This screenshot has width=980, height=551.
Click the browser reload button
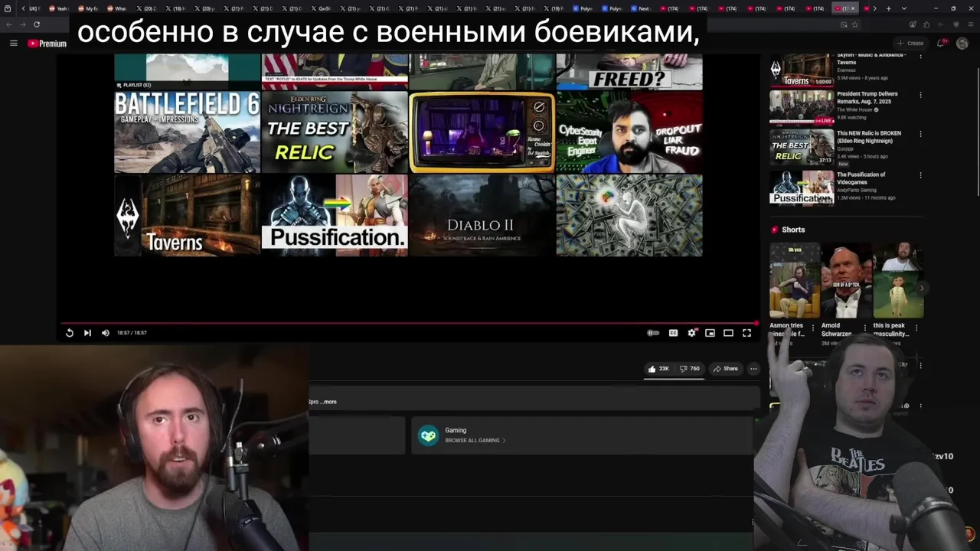(x=36, y=24)
